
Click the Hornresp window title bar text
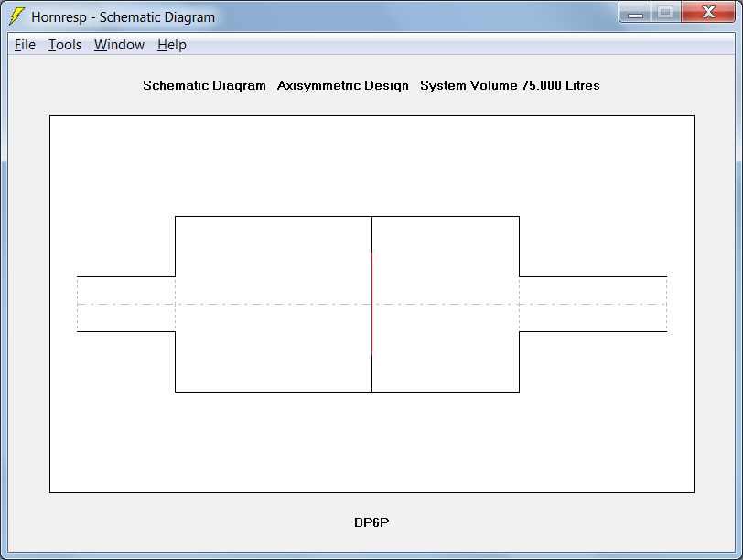click(124, 17)
